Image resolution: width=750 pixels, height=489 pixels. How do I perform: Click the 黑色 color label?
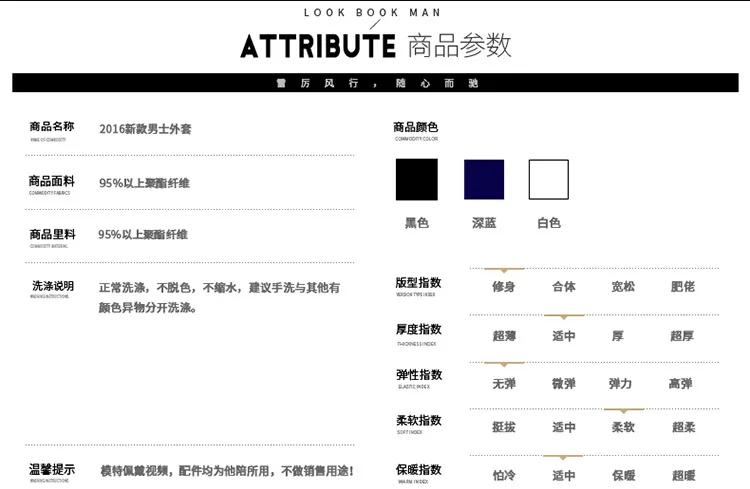pyautogui.click(x=417, y=223)
